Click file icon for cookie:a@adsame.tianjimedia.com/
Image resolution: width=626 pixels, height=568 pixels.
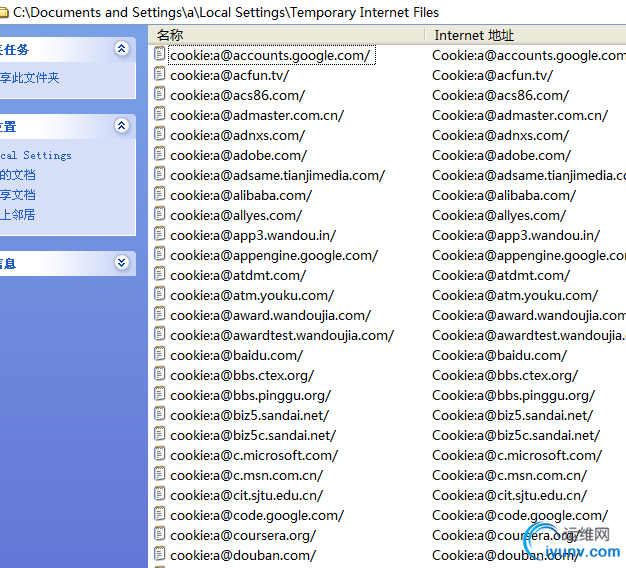(x=160, y=174)
